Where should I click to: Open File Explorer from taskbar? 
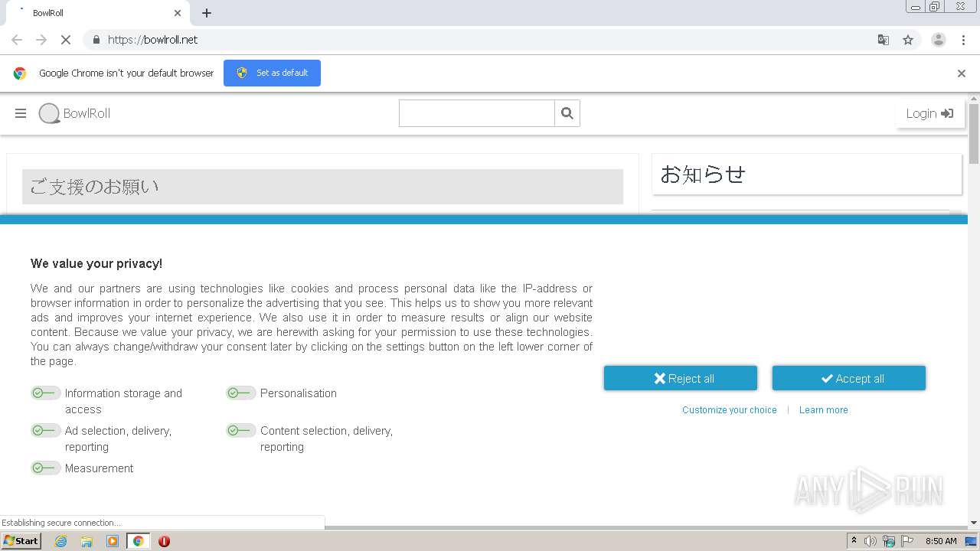[x=87, y=541]
